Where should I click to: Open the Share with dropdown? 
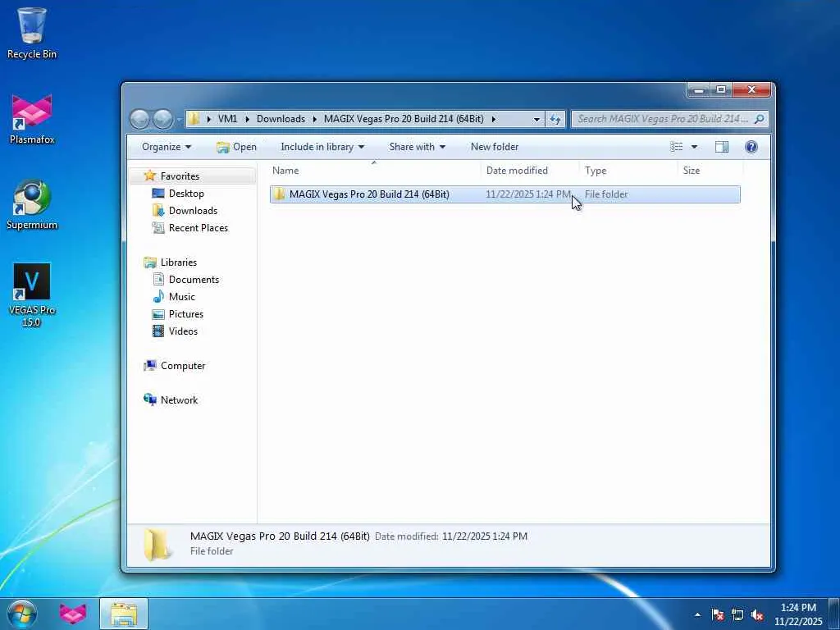coord(417,147)
